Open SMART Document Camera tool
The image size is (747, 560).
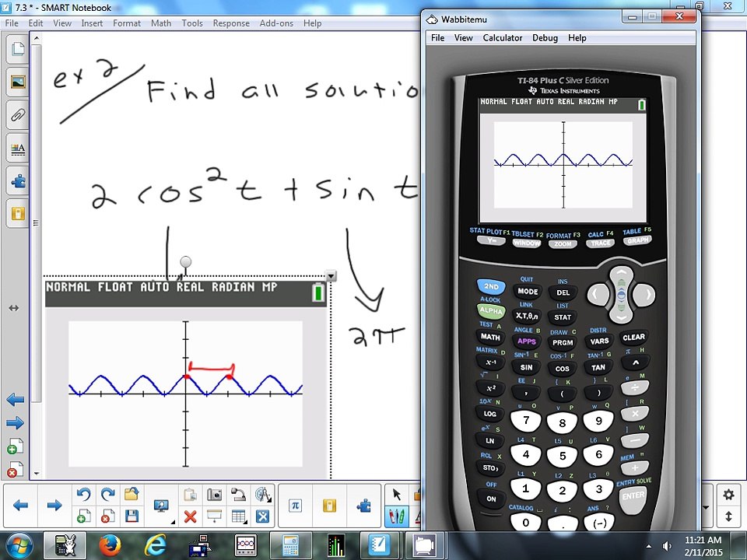[238, 495]
